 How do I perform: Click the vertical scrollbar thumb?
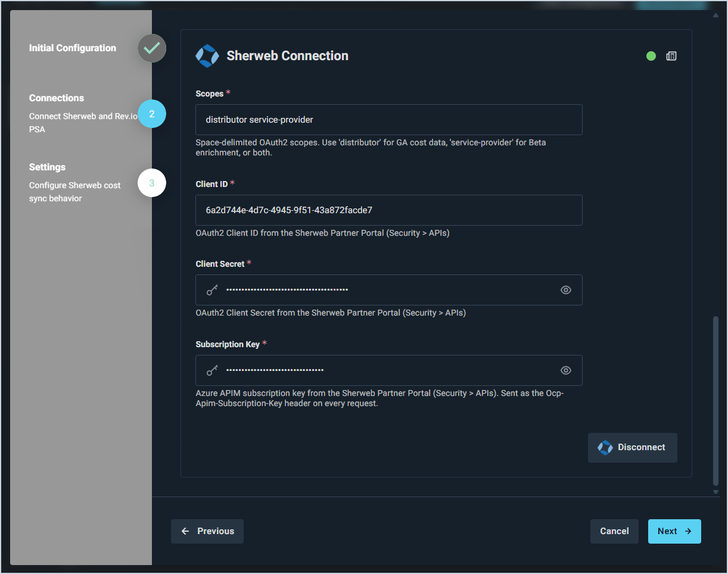click(716, 401)
